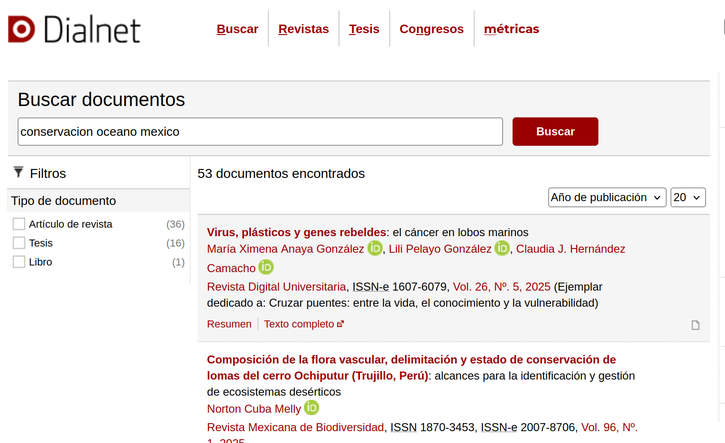
Task: Go to the Revistas menu
Action: 303,29
